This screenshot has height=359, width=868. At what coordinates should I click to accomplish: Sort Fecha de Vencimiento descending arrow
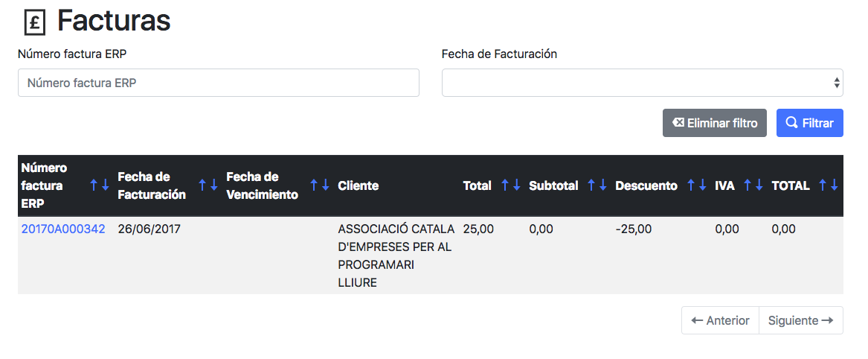[326, 185]
